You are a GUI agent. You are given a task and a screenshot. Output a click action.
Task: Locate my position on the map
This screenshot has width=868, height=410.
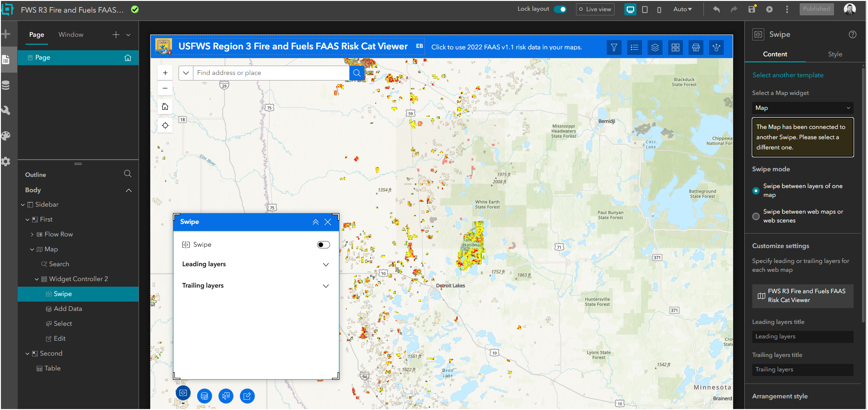(165, 125)
